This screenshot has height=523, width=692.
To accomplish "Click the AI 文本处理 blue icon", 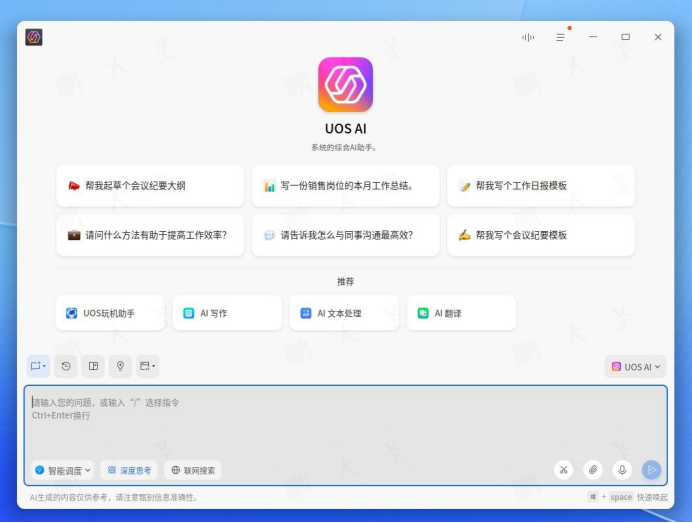I will coord(306,313).
